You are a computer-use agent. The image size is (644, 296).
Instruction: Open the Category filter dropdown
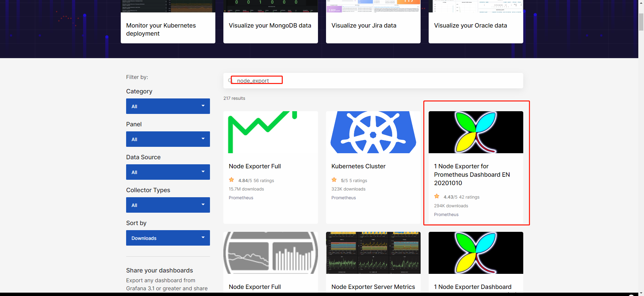168,106
